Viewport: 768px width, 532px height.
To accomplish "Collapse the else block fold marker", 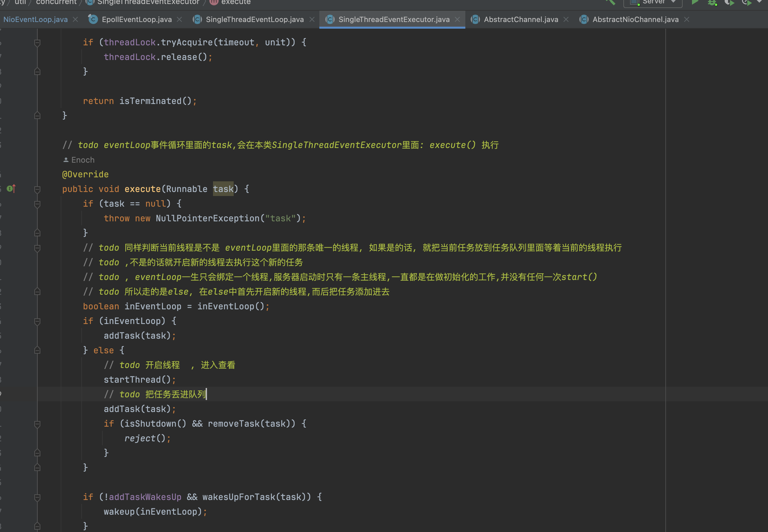I will click(x=37, y=350).
